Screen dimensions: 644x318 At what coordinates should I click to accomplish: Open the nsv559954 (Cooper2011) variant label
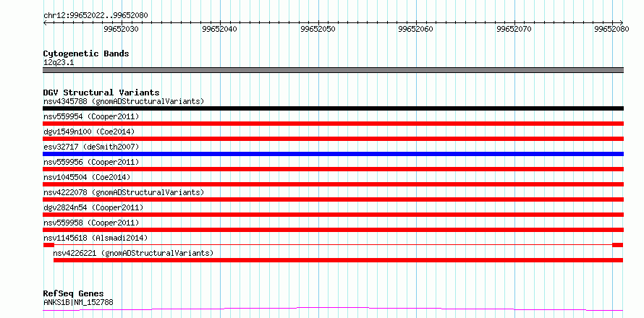[91, 116]
